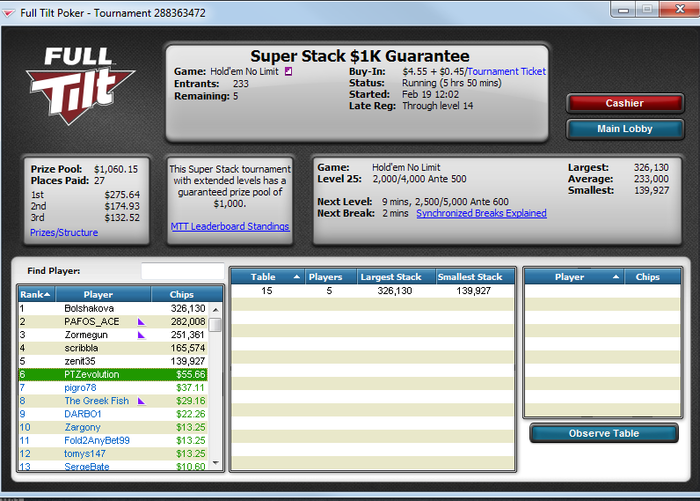Select player zenit35

113,361
